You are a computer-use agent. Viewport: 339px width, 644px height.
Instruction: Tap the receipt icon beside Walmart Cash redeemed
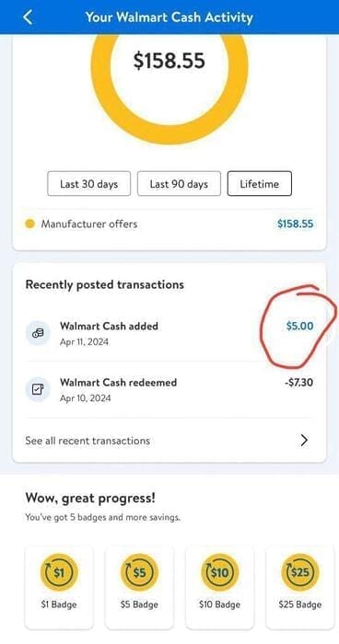(x=38, y=389)
